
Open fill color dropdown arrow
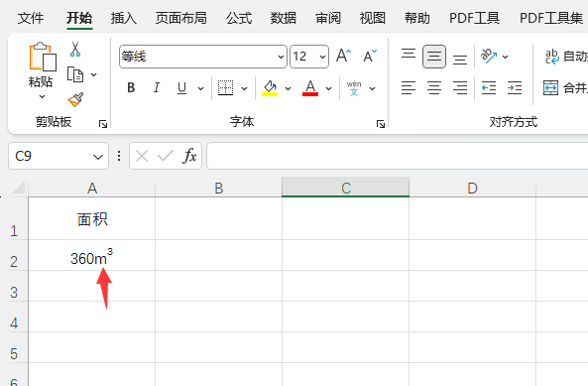tap(288, 88)
